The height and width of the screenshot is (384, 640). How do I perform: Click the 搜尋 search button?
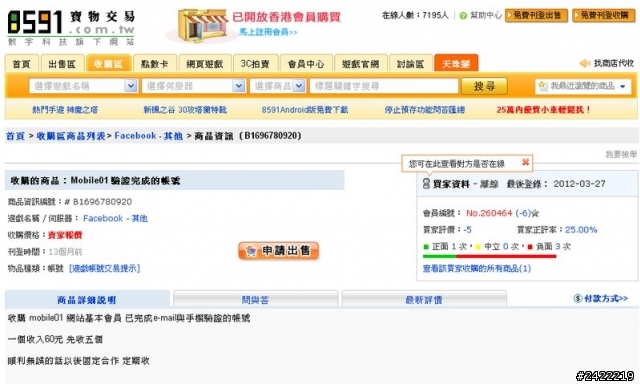coord(484,86)
